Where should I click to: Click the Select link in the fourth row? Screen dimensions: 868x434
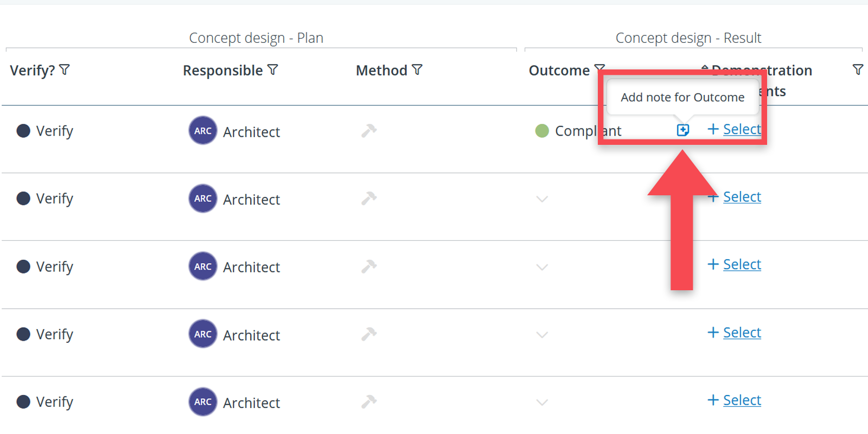[742, 332]
